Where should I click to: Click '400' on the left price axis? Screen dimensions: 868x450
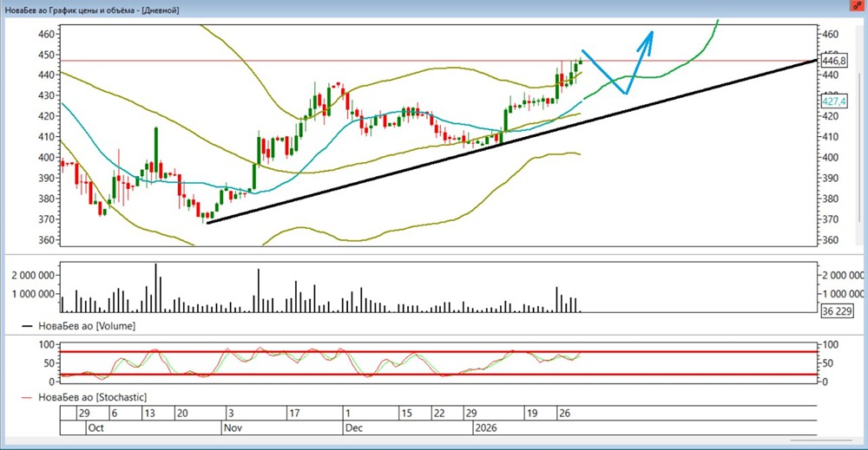pos(47,158)
